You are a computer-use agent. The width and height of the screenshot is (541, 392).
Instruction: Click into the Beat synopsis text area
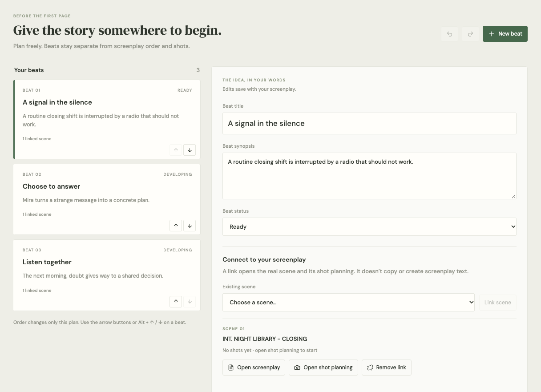(x=369, y=176)
